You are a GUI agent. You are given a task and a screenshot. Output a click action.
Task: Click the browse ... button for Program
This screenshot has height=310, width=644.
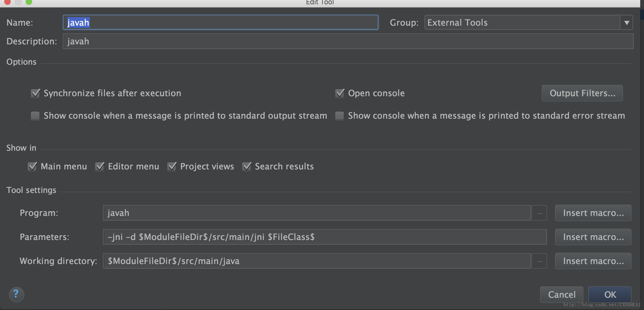click(x=540, y=213)
